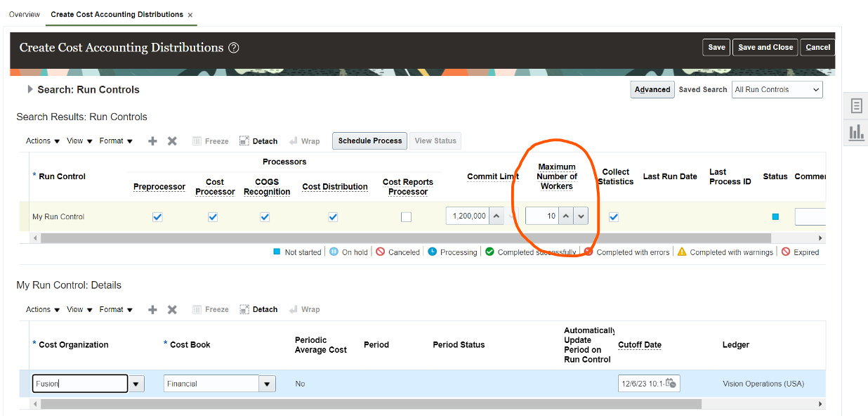The width and height of the screenshot is (868, 416).
Task: Click Wrap in Run Controls toolbar
Action: click(304, 141)
